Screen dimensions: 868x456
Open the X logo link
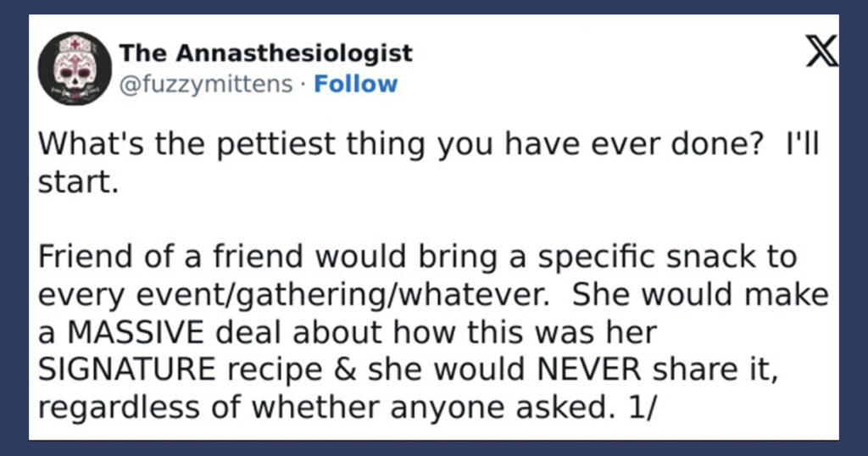[822, 50]
